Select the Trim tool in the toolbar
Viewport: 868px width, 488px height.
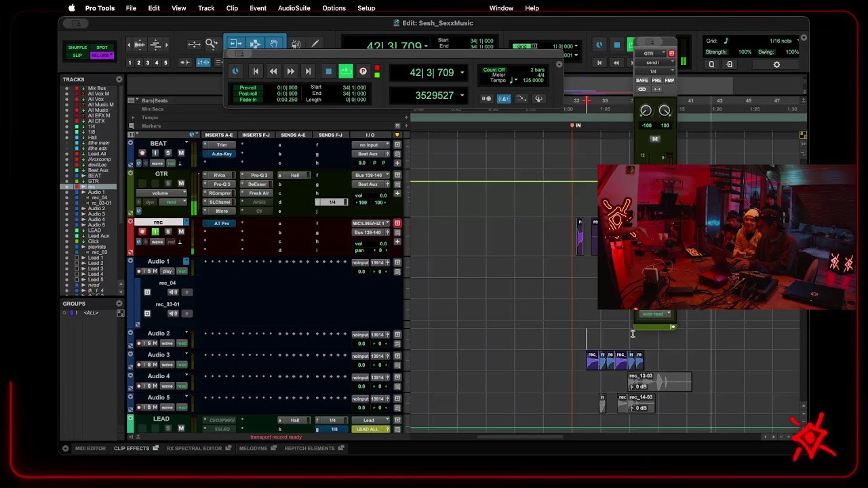235,44
